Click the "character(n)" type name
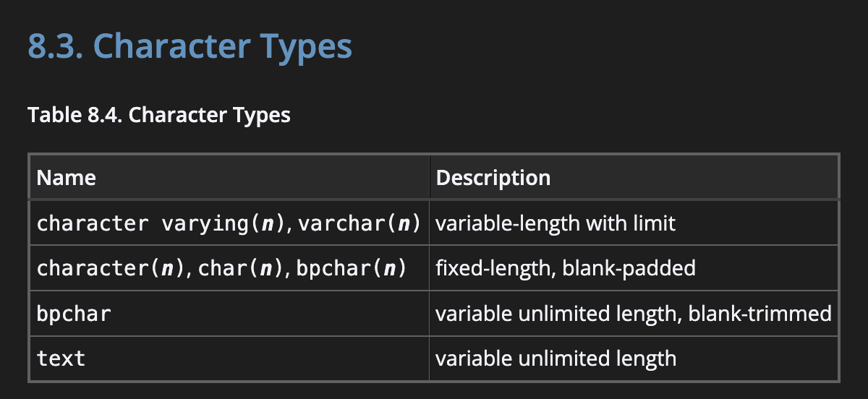Screen dimensions: 868x399 tap(109, 269)
